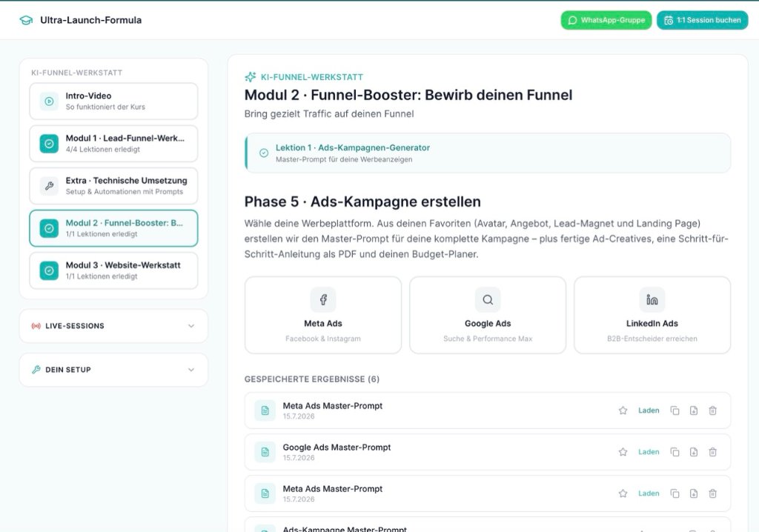This screenshot has width=759, height=532.
Task: Click the Ultra-Launch-Formula title text
Action: click(91, 20)
